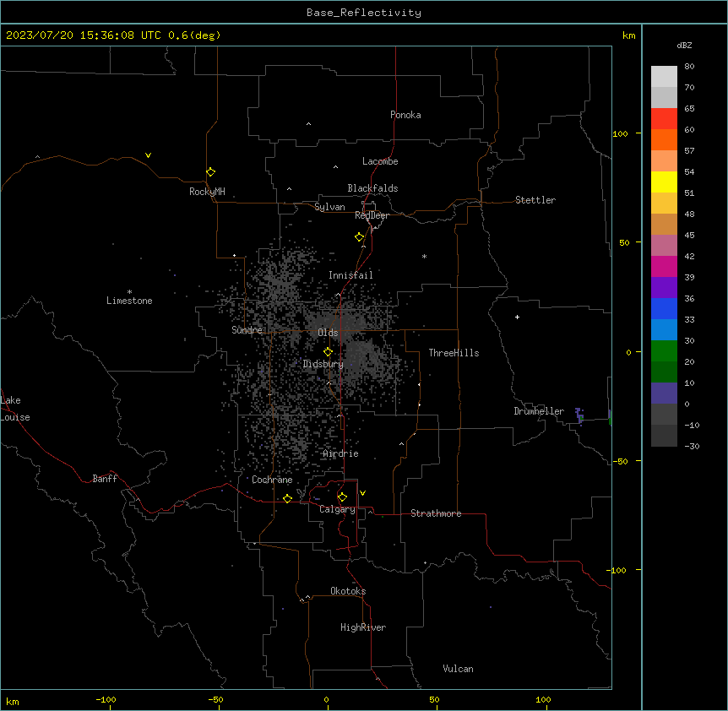Pick the blue 33–36 dBZ legend swatch
Viewport: 728px width, 711px height.
tap(664, 308)
